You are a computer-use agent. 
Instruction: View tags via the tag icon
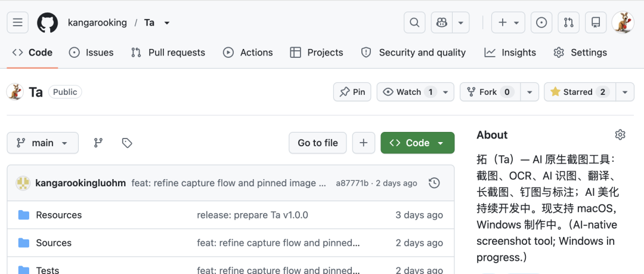pos(127,143)
